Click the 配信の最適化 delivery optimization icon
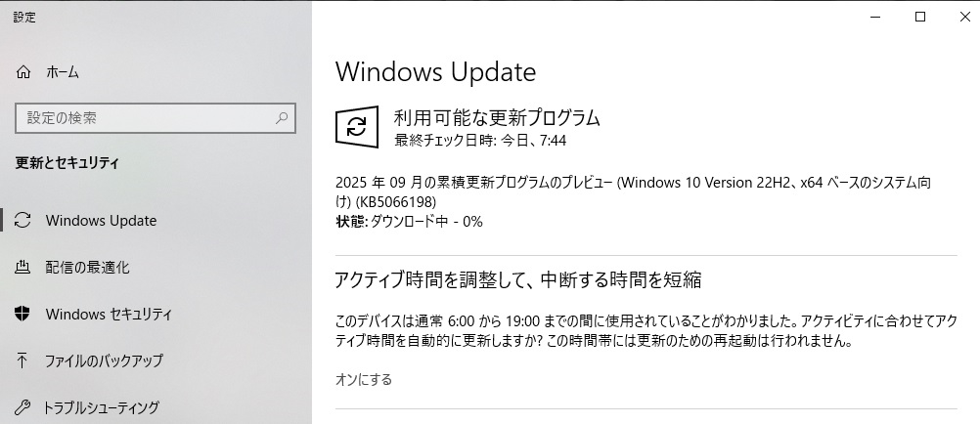980x424 pixels. [24, 267]
